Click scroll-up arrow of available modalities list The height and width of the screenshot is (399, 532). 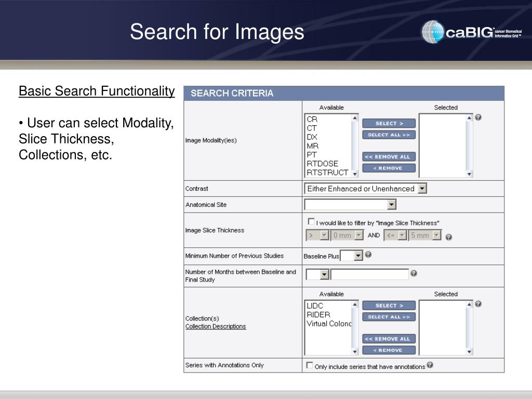pos(355,118)
